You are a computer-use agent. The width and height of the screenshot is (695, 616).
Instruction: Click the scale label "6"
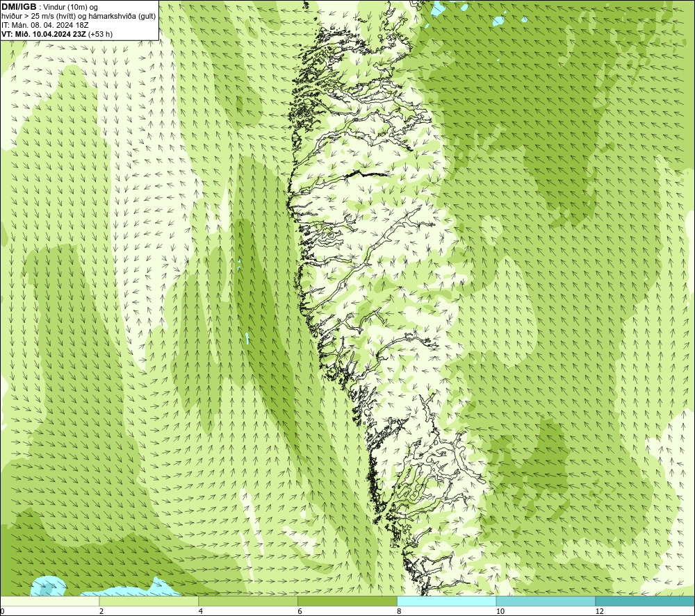pyautogui.click(x=300, y=611)
